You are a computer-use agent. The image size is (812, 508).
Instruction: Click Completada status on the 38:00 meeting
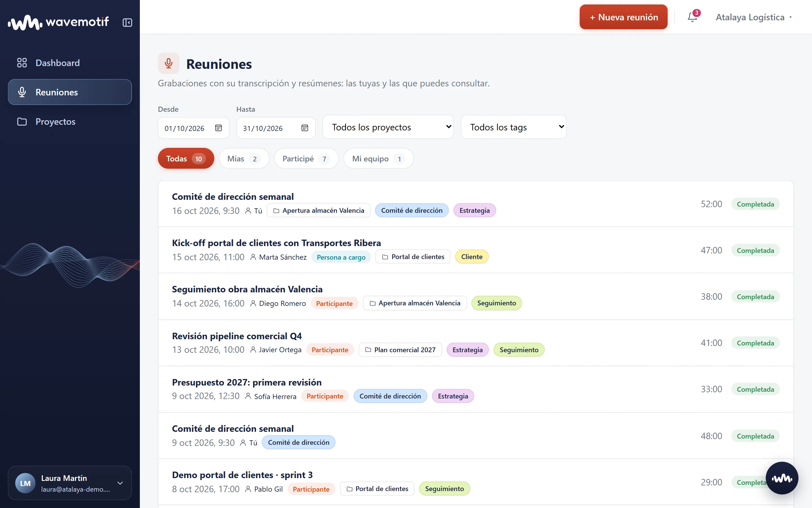click(755, 297)
